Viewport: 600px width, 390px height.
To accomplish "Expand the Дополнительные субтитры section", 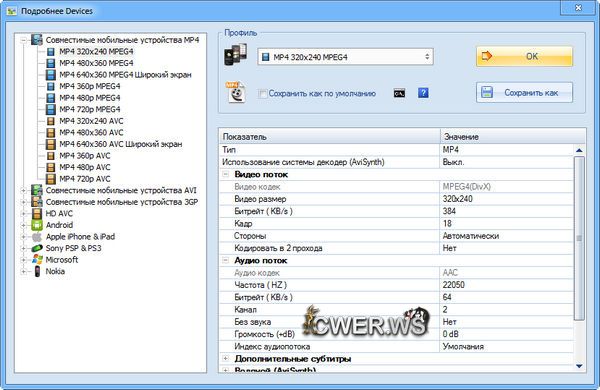I will pyautogui.click(x=226, y=359).
